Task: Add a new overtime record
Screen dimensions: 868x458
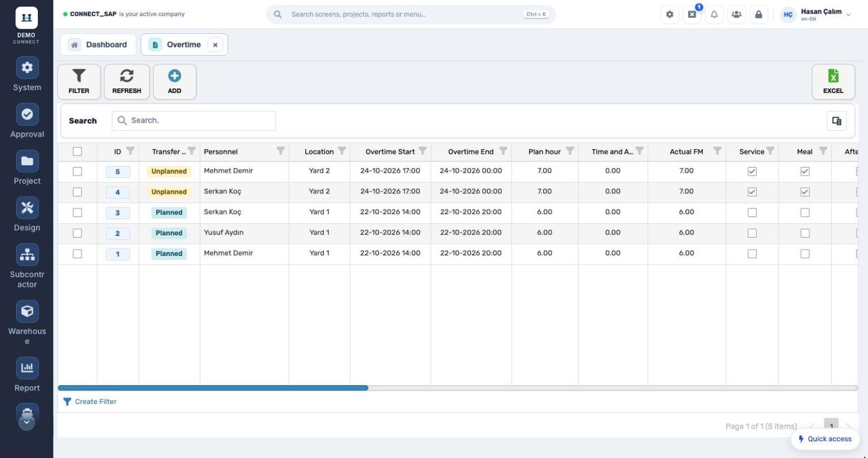Action: tap(175, 81)
